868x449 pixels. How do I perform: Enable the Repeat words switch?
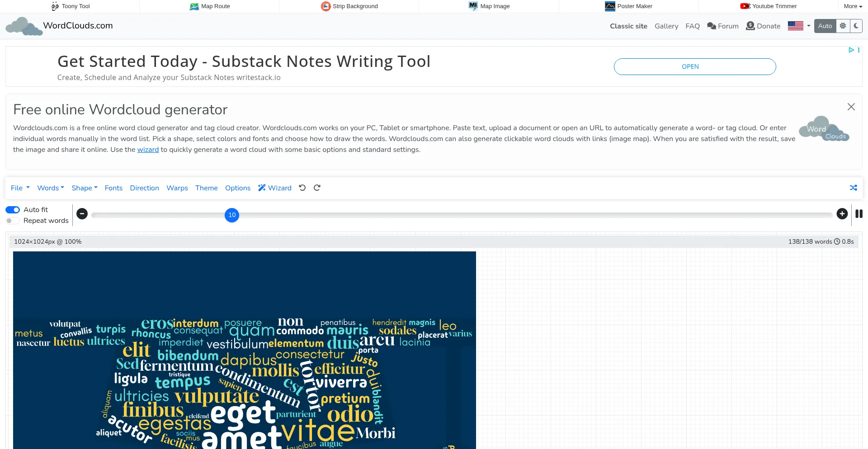13,221
